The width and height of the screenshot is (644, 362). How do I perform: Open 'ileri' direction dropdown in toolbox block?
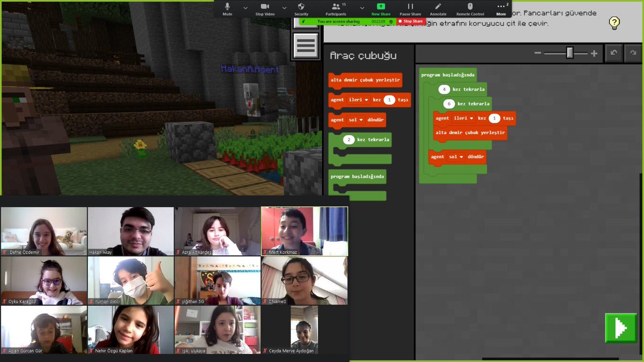[358, 100]
